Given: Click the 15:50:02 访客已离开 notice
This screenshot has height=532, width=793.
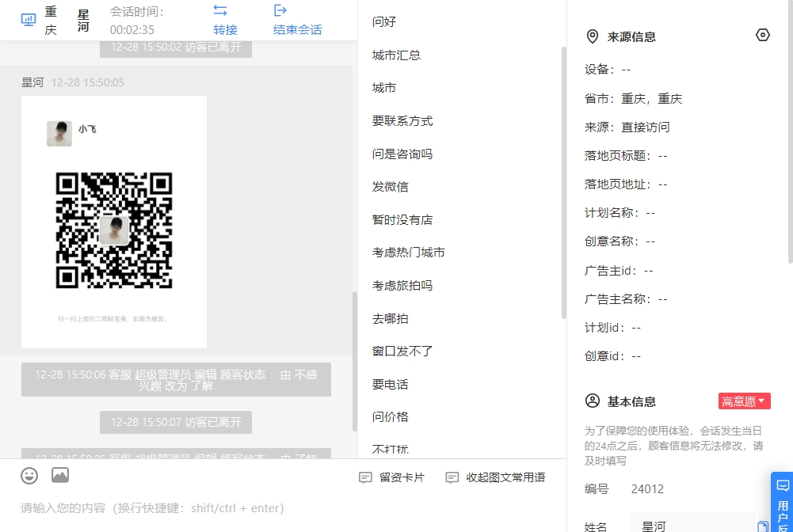Looking at the screenshot, I should pyautogui.click(x=176, y=48).
